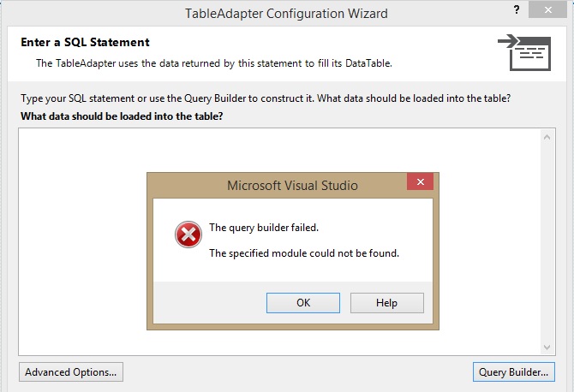This screenshot has width=574, height=392.
Task: Click the vertical scrollbar track
Action: pos(547,242)
